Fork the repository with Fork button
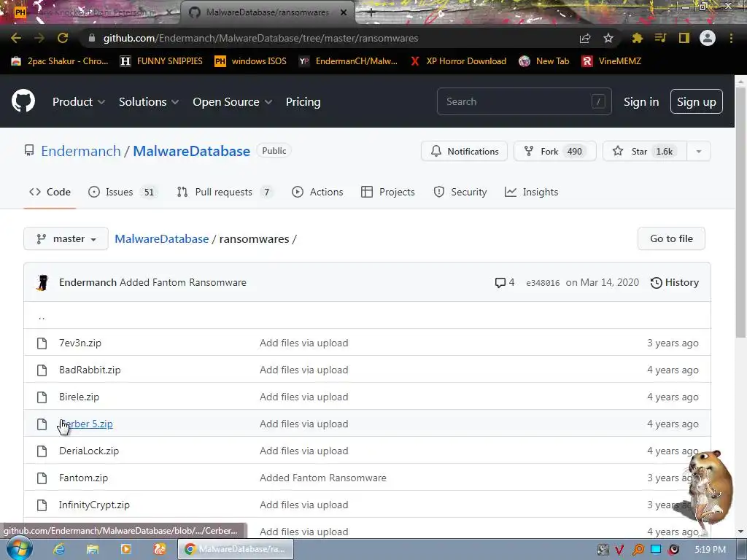Screen dimensions: 747x560 click(554, 151)
